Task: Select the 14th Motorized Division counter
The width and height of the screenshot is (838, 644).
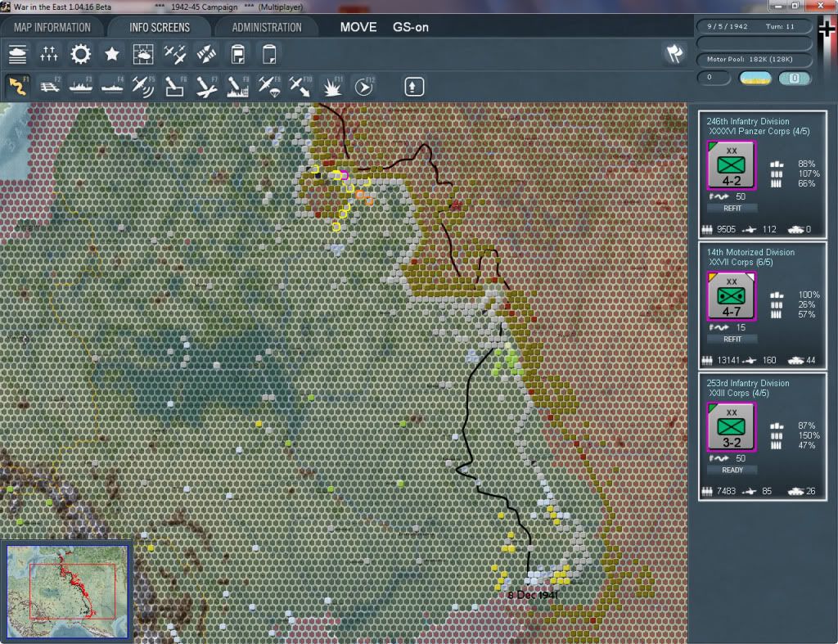Action: tap(731, 296)
